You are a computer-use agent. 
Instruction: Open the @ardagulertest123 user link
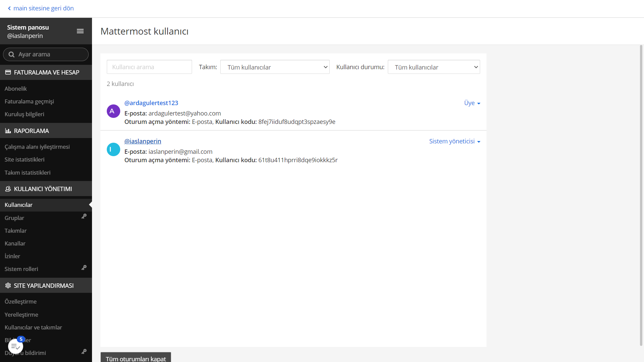coord(151,103)
